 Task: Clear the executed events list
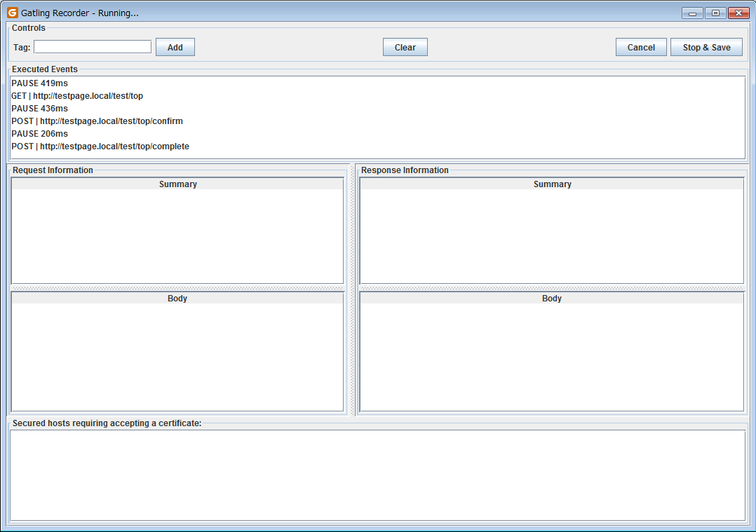pos(405,47)
